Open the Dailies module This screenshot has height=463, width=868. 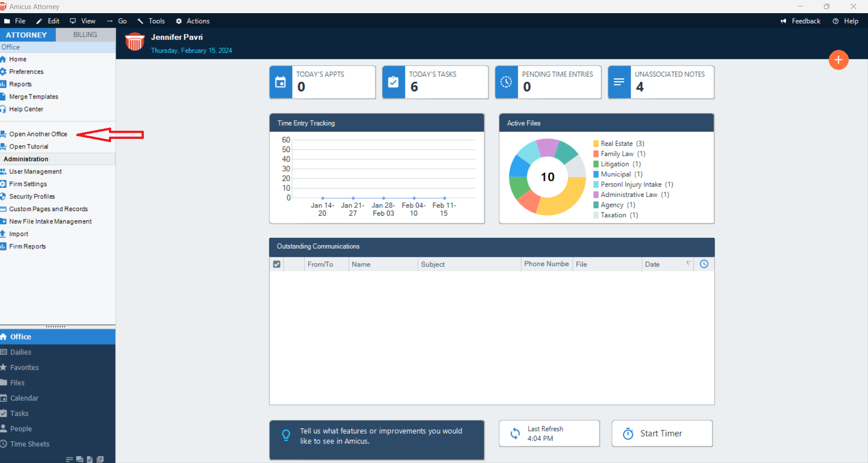click(58, 352)
